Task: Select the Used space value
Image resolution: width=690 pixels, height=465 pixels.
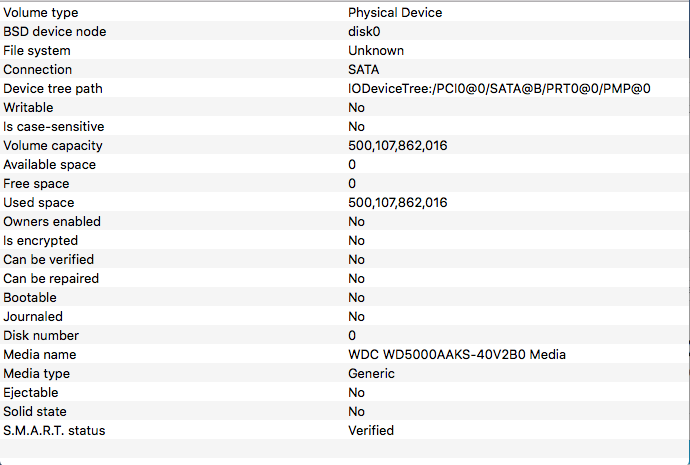Action: 397,202
